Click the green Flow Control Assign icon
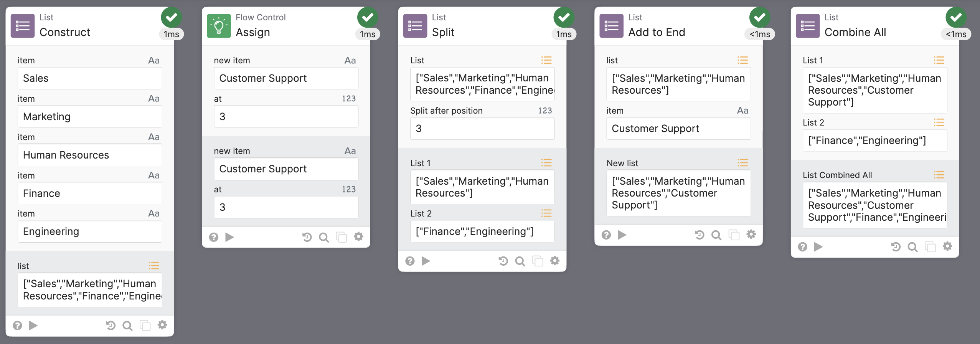 pyautogui.click(x=219, y=26)
